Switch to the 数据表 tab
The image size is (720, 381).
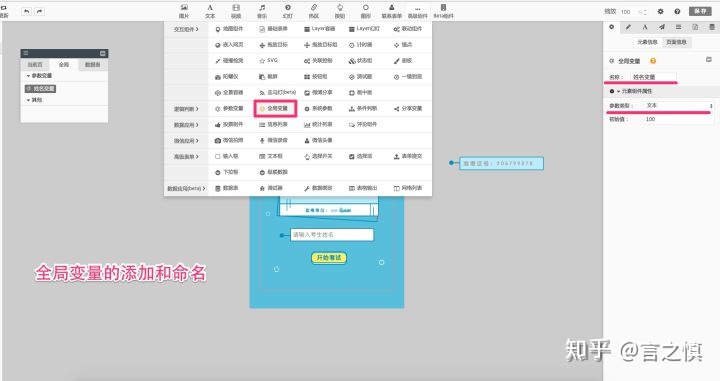pyautogui.click(x=92, y=65)
